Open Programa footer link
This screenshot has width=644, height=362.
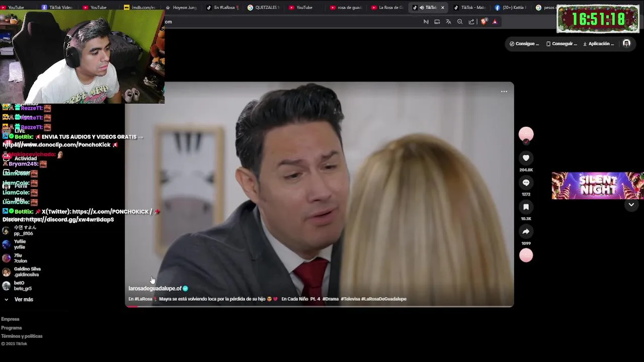click(x=12, y=328)
